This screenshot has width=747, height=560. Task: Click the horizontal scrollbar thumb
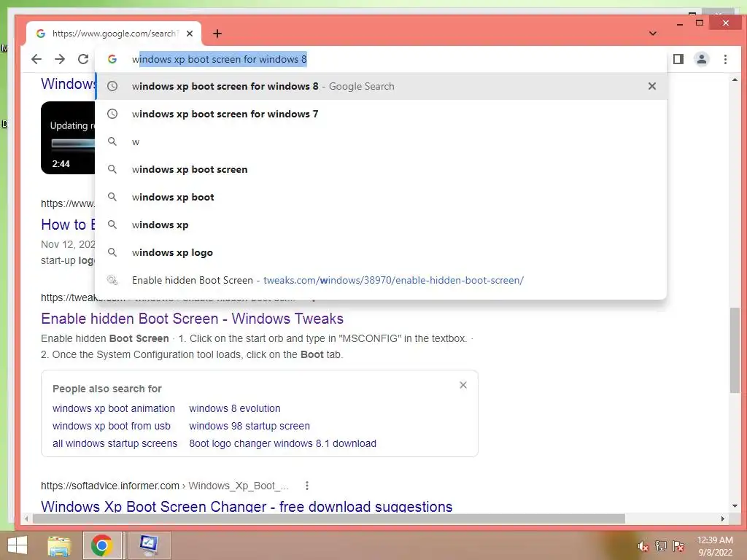[x=329, y=518]
